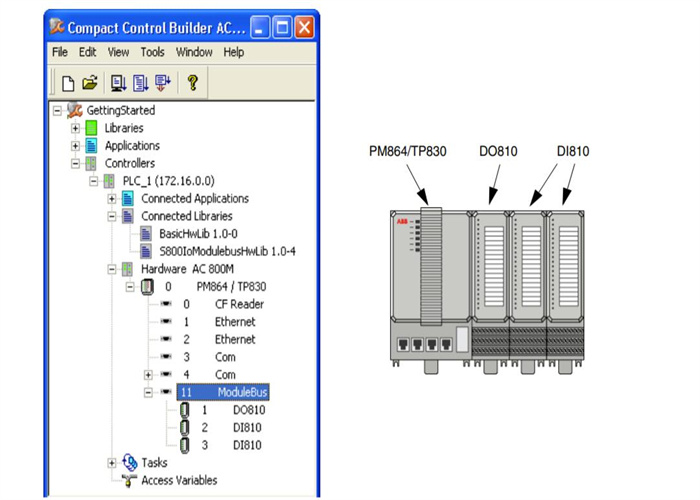Expand the Connected Applications node
Image resolution: width=700 pixels, height=500 pixels.
[x=112, y=199]
